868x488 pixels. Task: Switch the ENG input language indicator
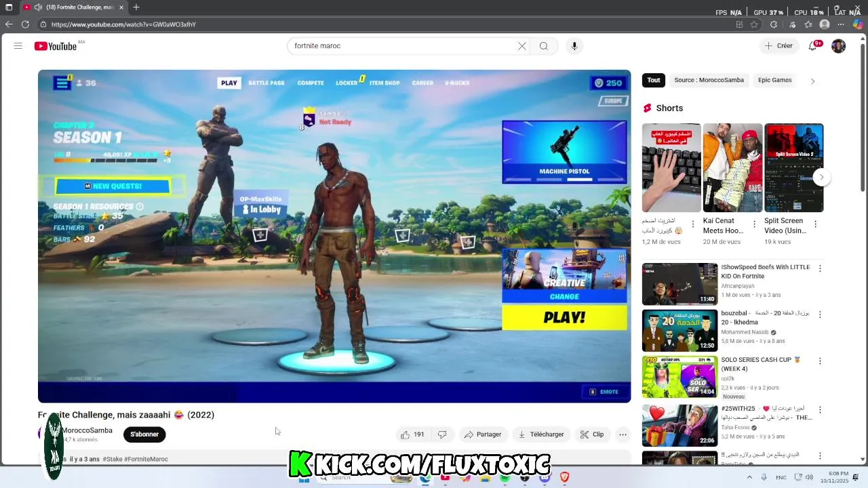(x=781, y=477)
